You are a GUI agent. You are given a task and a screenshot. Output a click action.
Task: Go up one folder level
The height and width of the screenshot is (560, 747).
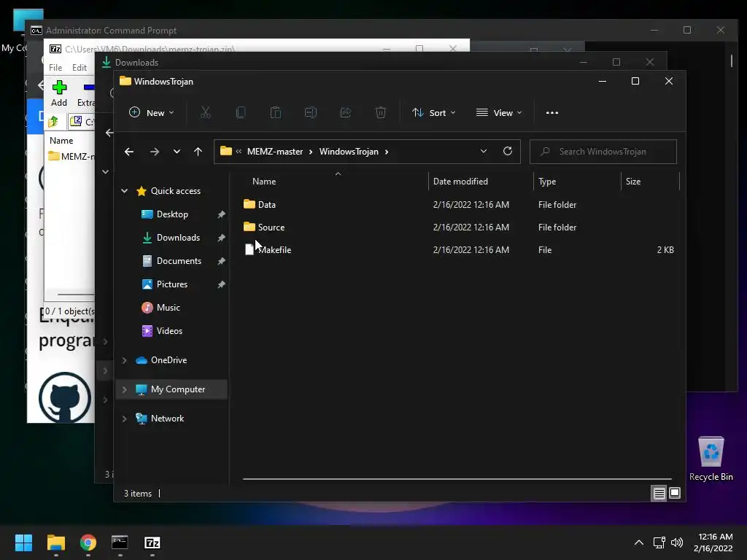click(x=198, y=152)
